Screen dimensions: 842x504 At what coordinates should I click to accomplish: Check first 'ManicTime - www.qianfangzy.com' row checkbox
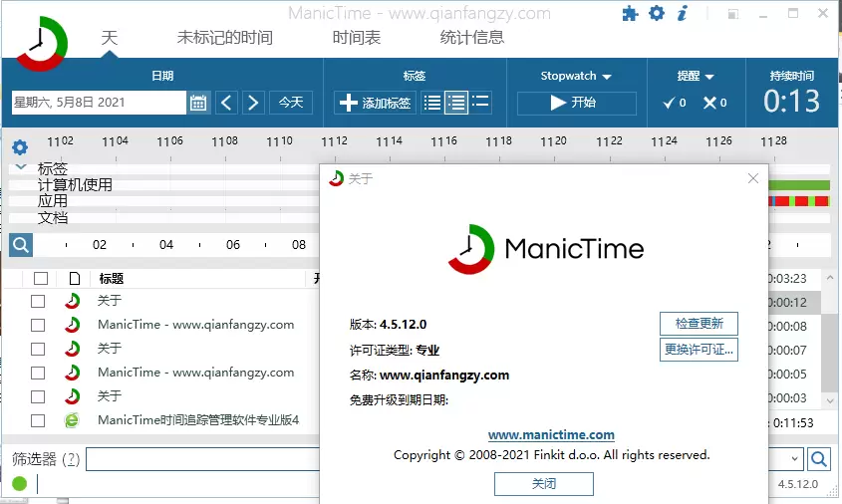pos(38,325)
